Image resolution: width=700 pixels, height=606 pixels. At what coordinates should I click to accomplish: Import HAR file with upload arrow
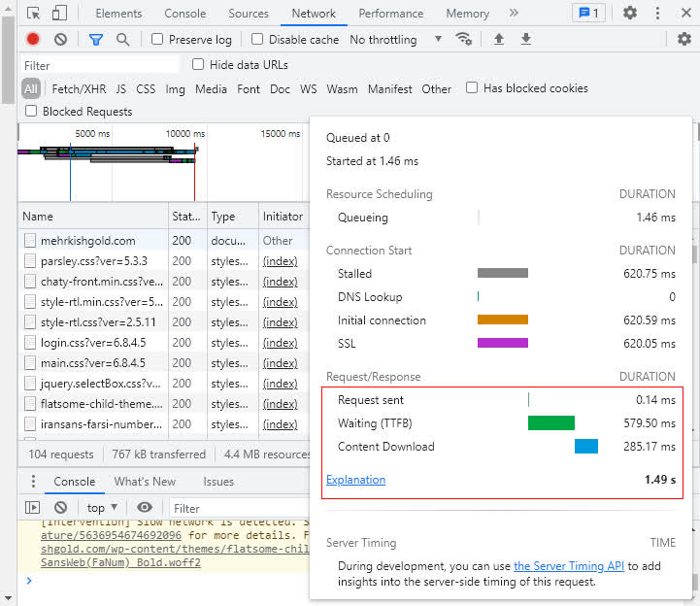pos(499,39)
